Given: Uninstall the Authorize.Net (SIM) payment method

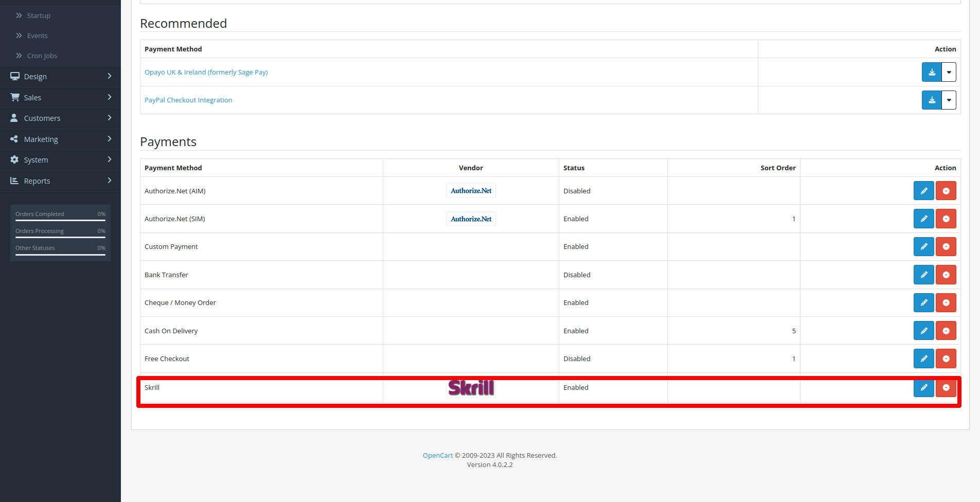Looking at the screenshot, I should (x=946, y=219).
